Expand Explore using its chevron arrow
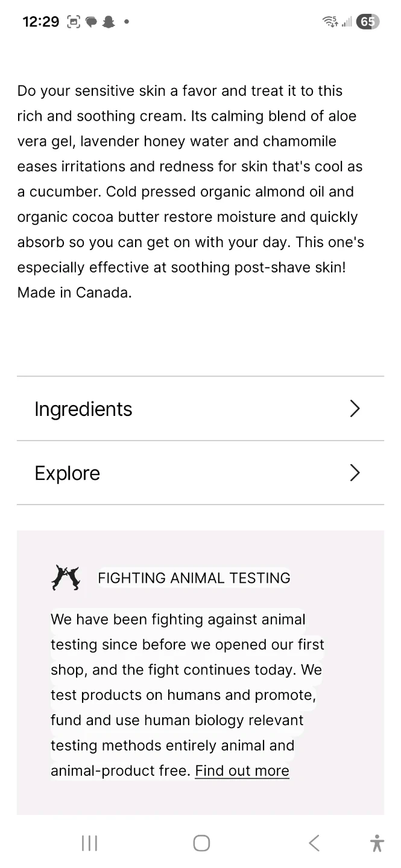 click(x=355, y=473)
